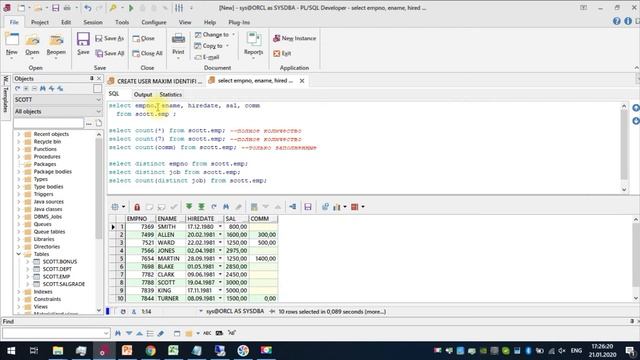Open the Configure ribbon tab

point(154,22)
